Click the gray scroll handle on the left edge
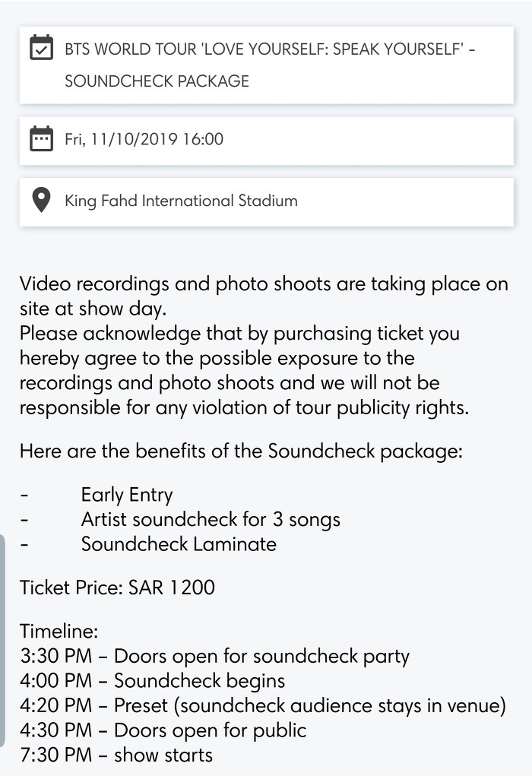The width and height of the screenshot is (532, 776). tap(2, 641)
